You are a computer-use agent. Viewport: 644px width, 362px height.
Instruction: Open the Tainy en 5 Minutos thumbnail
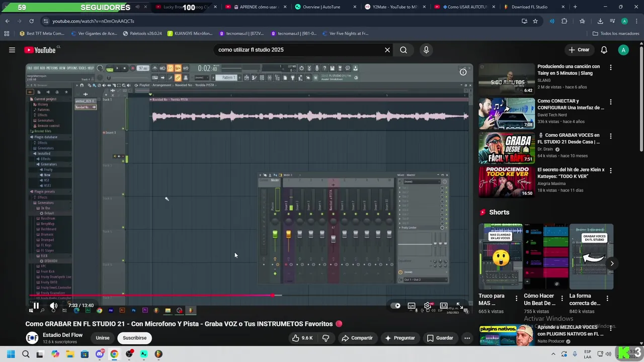[x=507, y=79]
